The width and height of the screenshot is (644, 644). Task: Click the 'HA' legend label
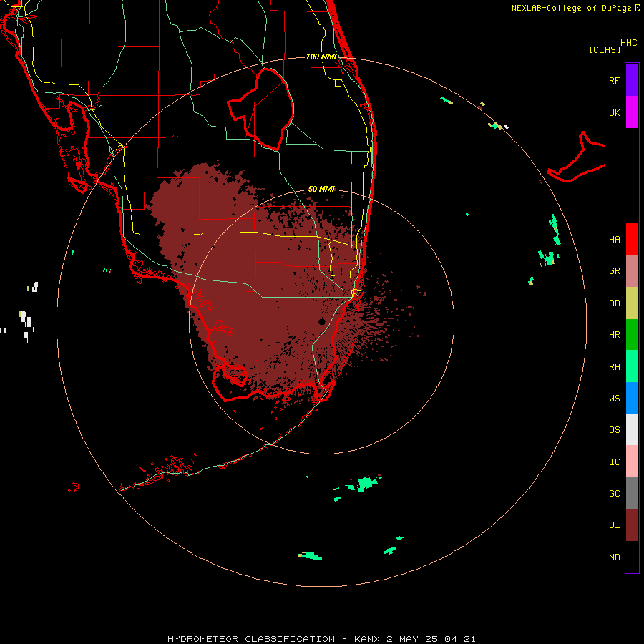click(614, 240)
